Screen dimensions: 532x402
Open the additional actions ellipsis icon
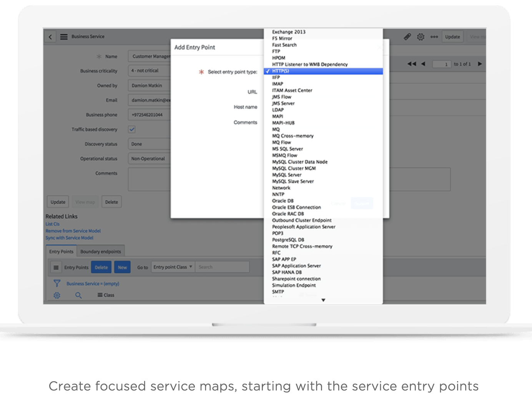(x=434, y=37)
